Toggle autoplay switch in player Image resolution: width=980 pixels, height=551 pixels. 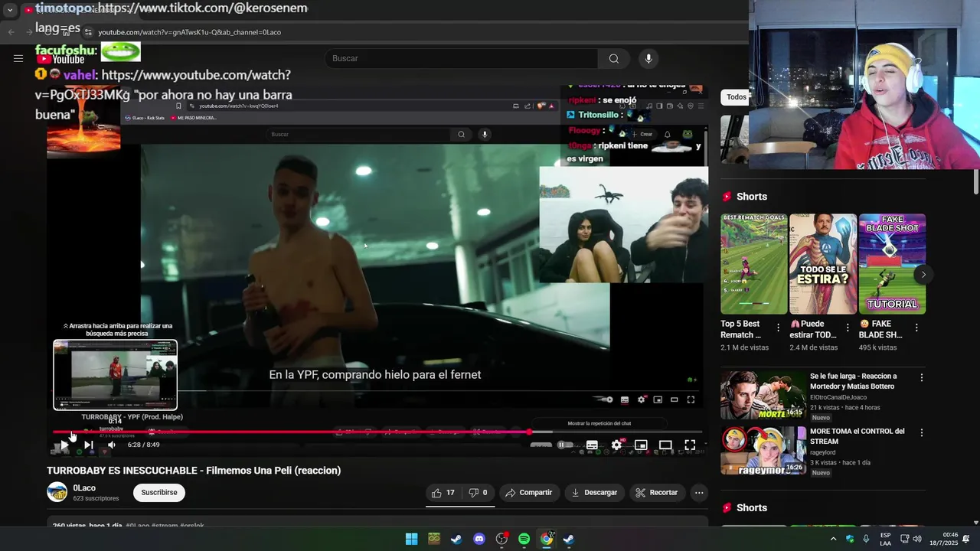coord(565,445)
